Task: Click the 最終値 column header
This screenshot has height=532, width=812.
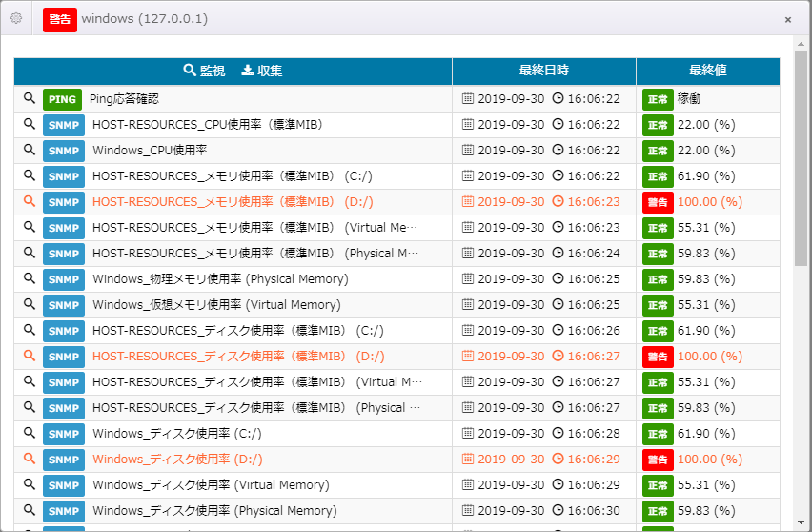Action: click(708, 71)
